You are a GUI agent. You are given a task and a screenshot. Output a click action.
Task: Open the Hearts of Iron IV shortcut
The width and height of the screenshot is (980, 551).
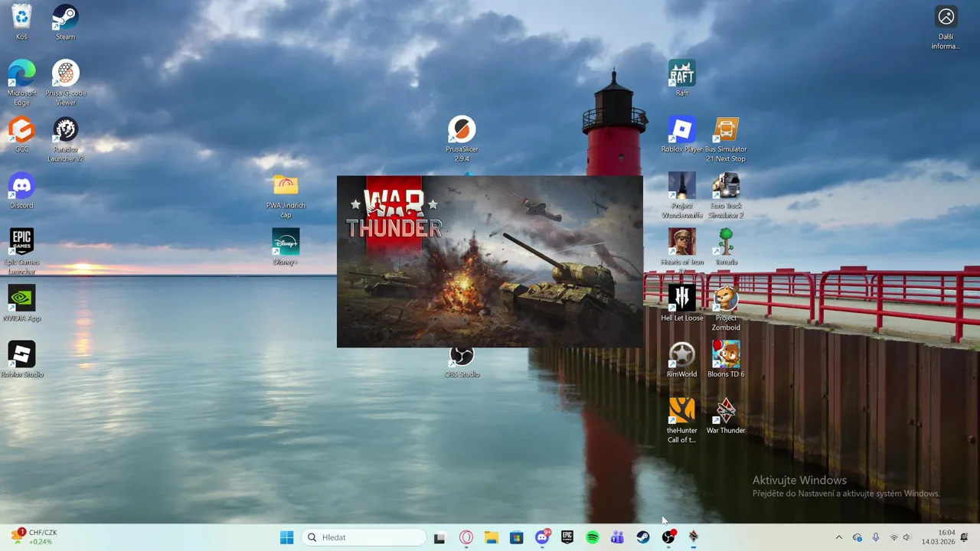(x=681, y=251)
